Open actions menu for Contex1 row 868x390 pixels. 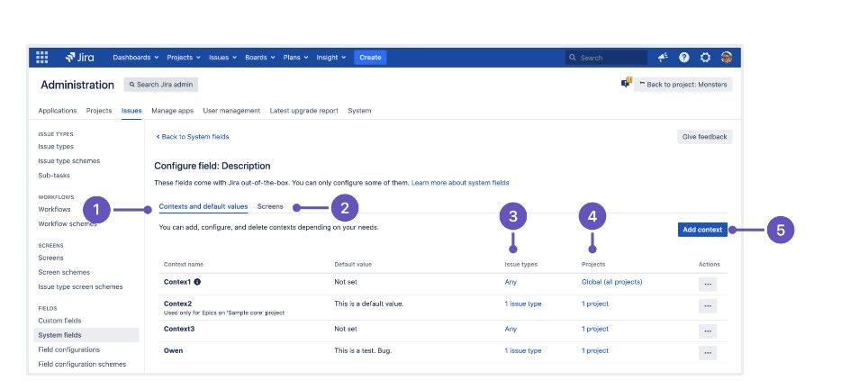pyautogui.click(x=708, y=285)
